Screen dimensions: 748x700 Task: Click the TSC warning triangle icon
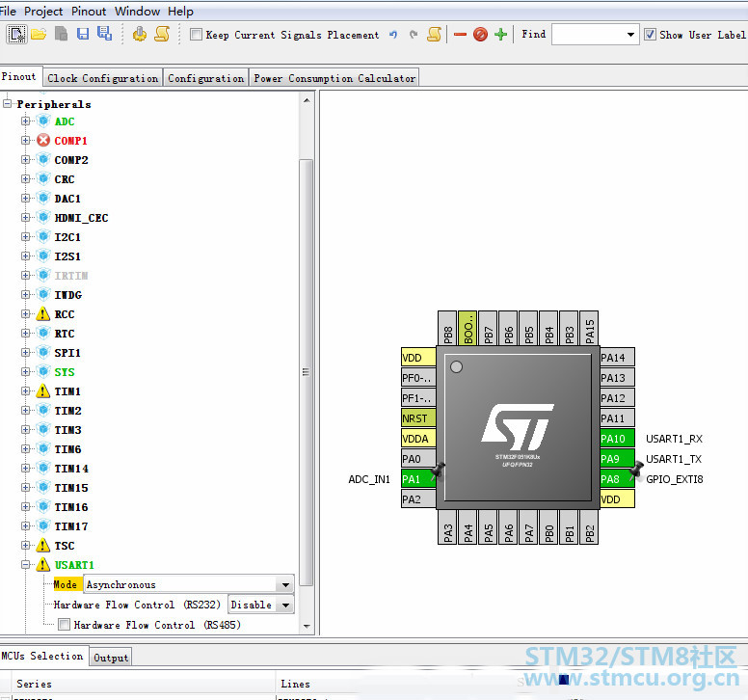point(43,546)
